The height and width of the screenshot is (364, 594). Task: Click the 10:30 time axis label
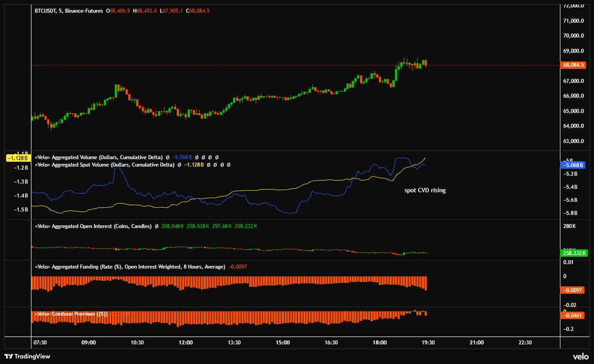click(137, 343)
